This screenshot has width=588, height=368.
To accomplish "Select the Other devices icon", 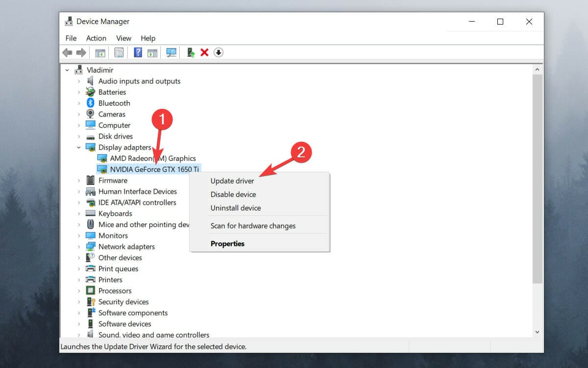I will click(90, 258).
